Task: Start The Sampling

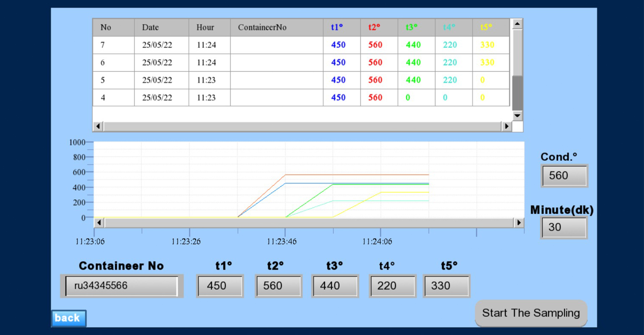Action: (x=531, y=313)
